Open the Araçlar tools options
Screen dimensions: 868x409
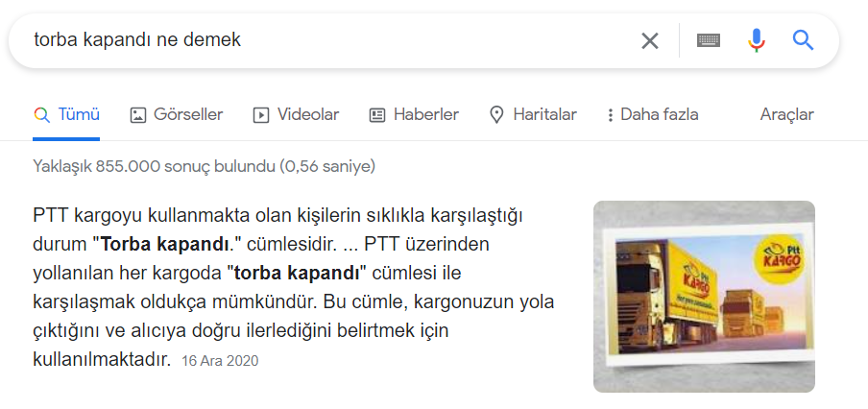coord(786,115)
